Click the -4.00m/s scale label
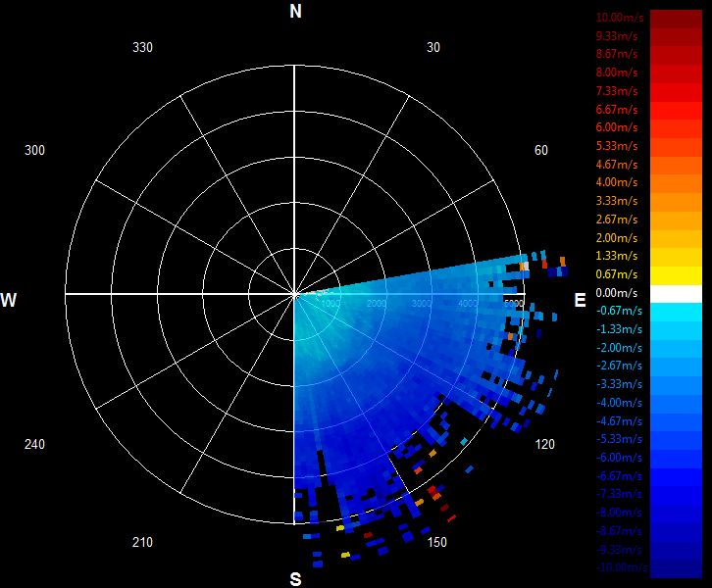712x588 pixels. click(x=619, y=403)
